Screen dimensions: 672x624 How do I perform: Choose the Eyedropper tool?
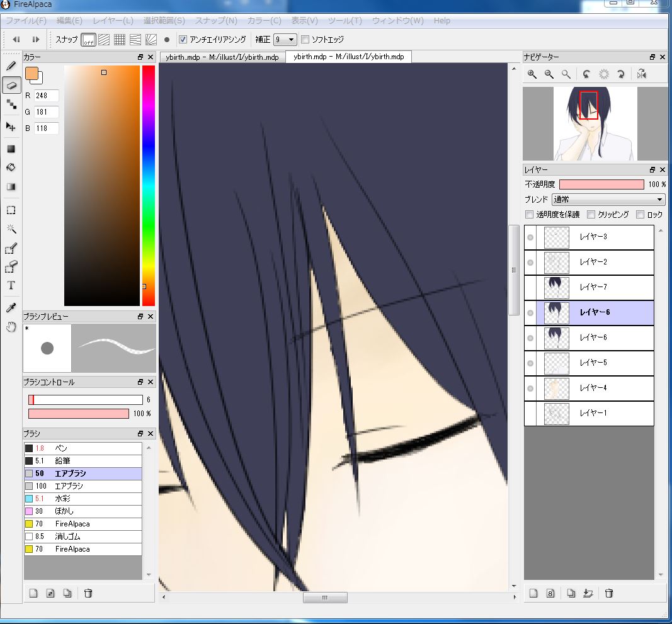coord(11,307)
